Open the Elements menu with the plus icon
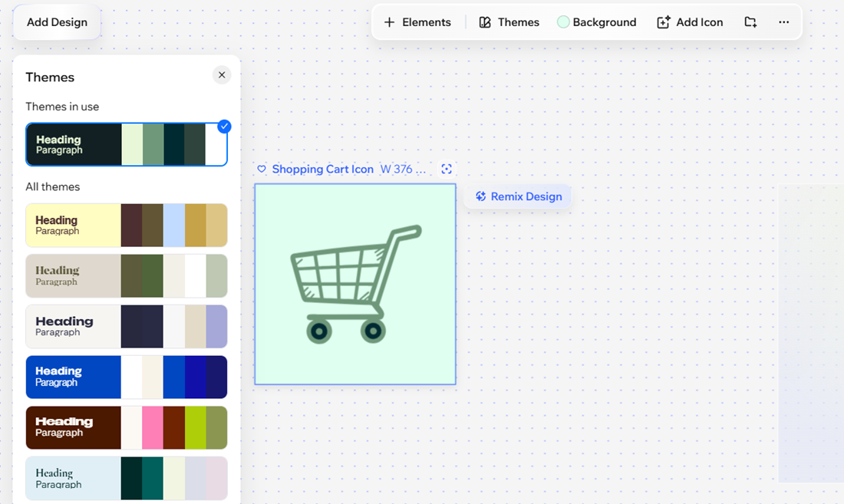The height and width of the screenshot is (504, 844). [417, 22]
